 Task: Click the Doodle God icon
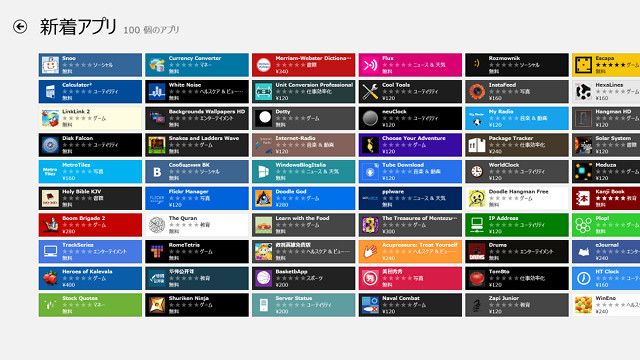[x=263, y=198]
